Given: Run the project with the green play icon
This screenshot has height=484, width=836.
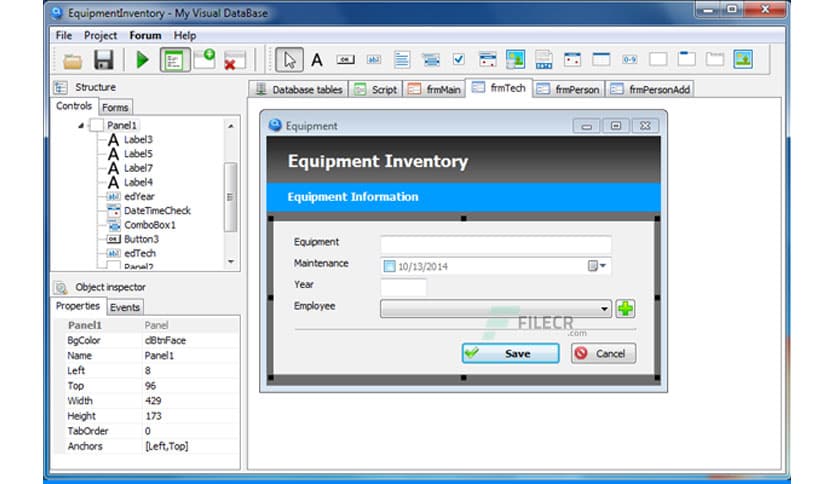Looking at the screenshot, I should click(143, 60).
